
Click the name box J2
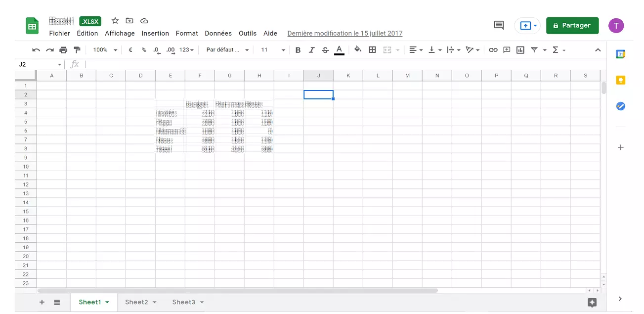39,64
